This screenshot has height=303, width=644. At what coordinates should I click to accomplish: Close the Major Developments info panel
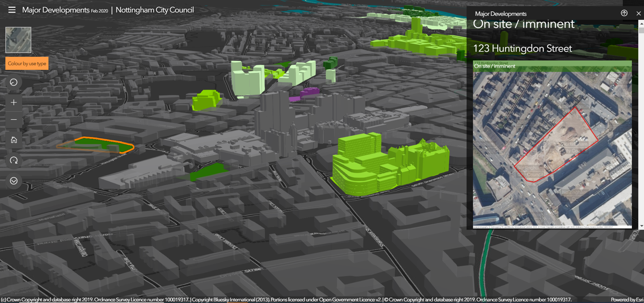(638, 13)
